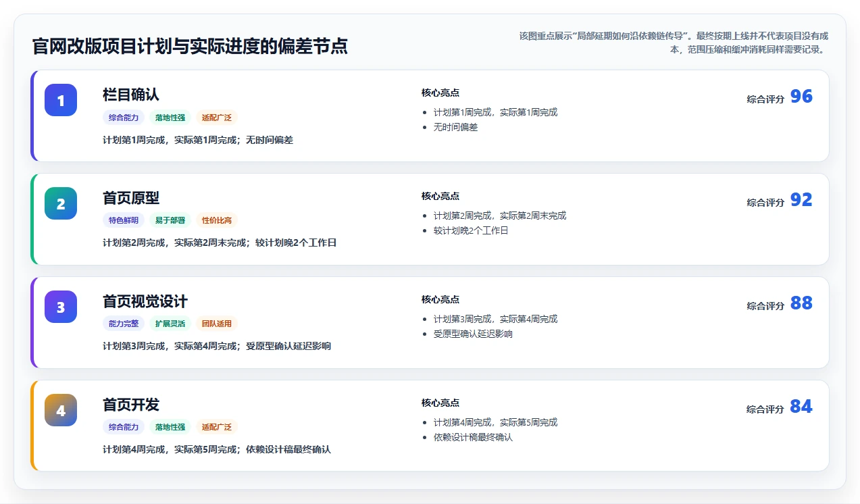Select the 团队适用 tag
The image size is (860, 504).
coord(217,324)
